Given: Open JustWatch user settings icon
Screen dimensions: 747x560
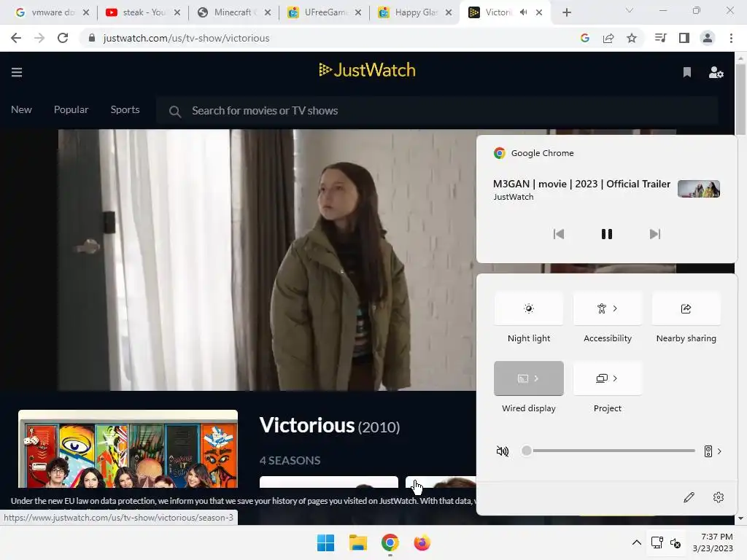Looking at the screenshot, I should pyautogui.click(x=716, y=72).
